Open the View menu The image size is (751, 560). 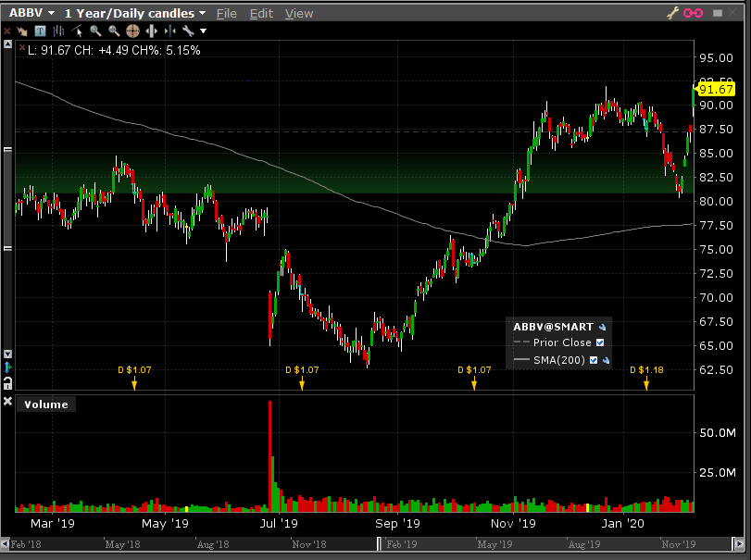click(298, 13)
